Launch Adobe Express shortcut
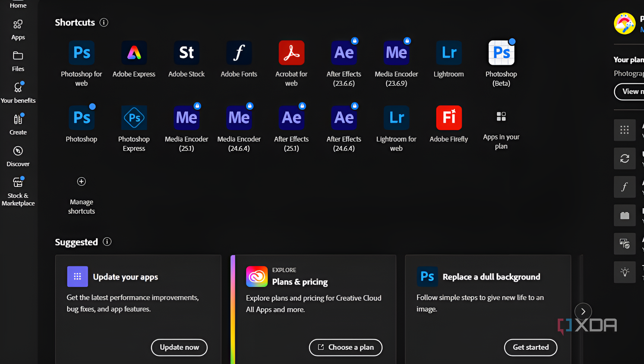Viewport: 644px width, 364px height. (134, 53)
